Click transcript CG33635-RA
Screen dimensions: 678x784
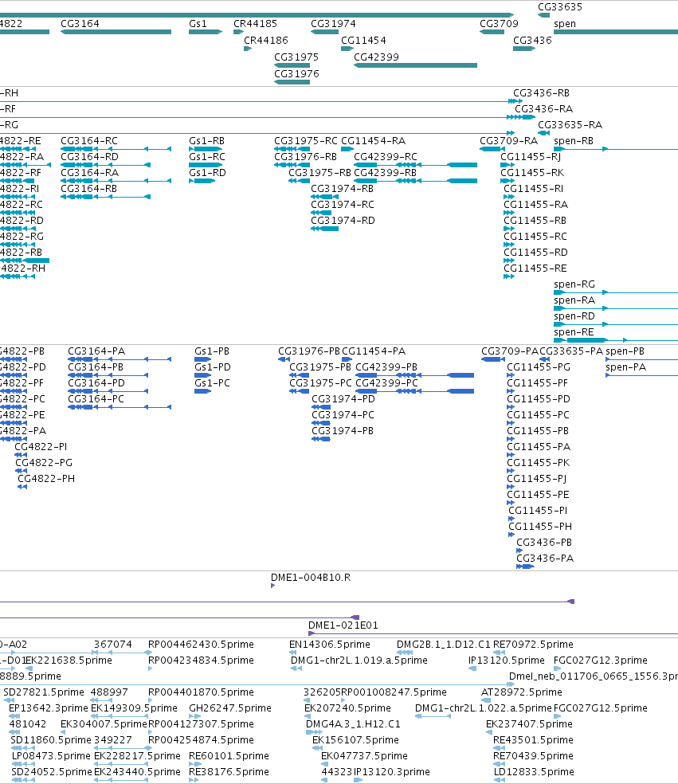coord(570,125)
